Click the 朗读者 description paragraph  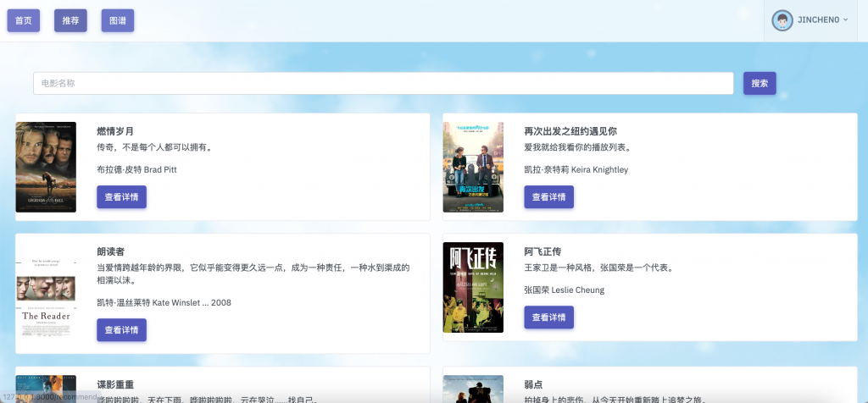253,274
